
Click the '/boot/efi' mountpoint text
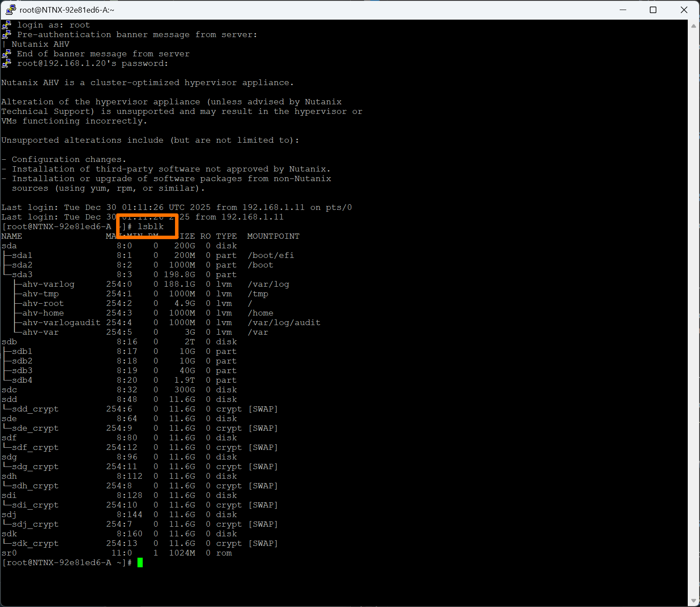[x=271, y=255]
